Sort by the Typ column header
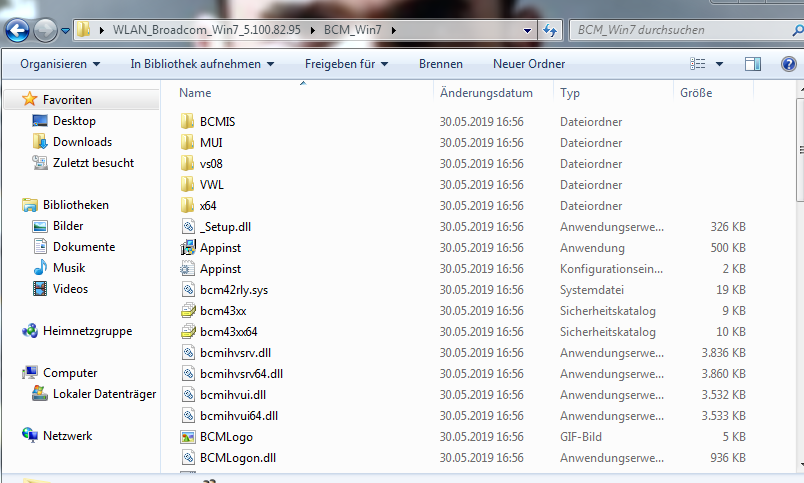The image size is (804, 483). [570, 93]
